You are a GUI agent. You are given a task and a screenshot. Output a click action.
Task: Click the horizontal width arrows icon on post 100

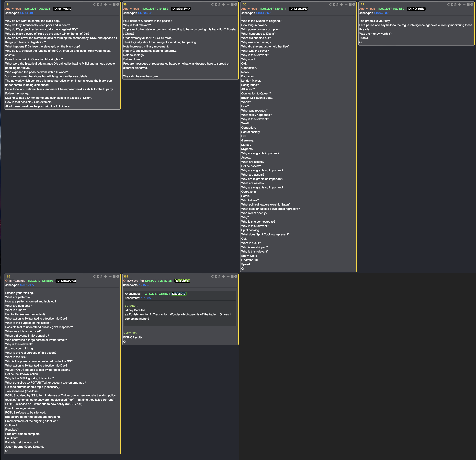pyautogui.click(x=346, y=4)
